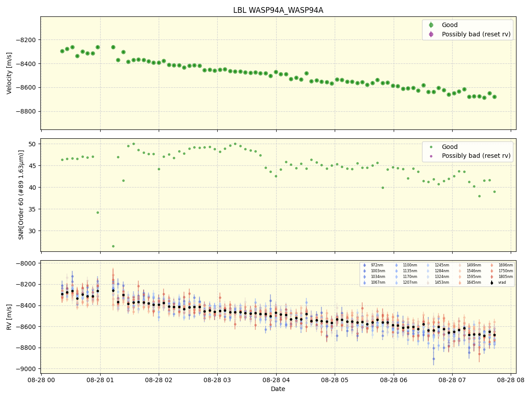The height and width of the screenshot is (399, 532).
Task: Click the Possibly bad (reset rv) SNR legend text
Action: tap(476, 156)
